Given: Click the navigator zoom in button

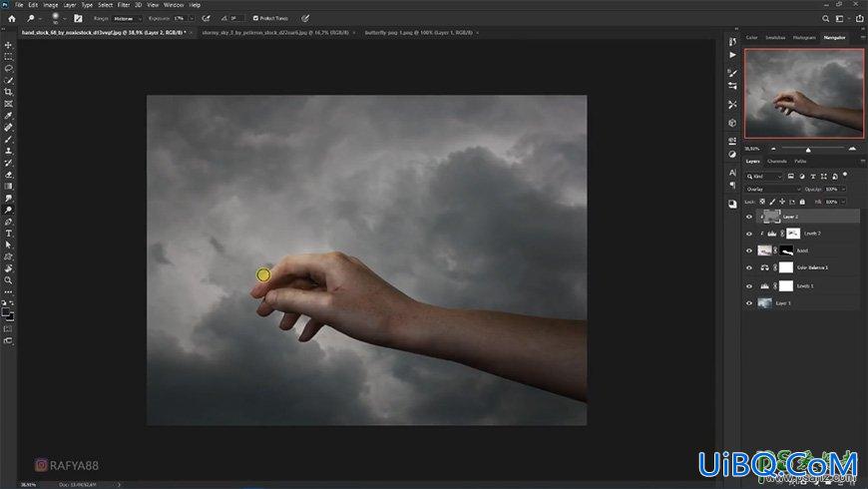Looking at the screenshot, I should click(852, 149).
